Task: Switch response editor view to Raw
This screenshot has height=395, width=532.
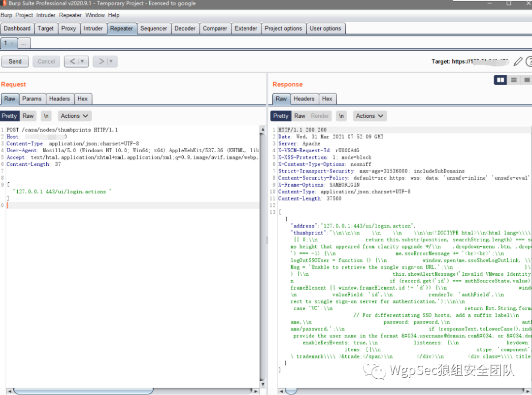Action: [299, 116]
